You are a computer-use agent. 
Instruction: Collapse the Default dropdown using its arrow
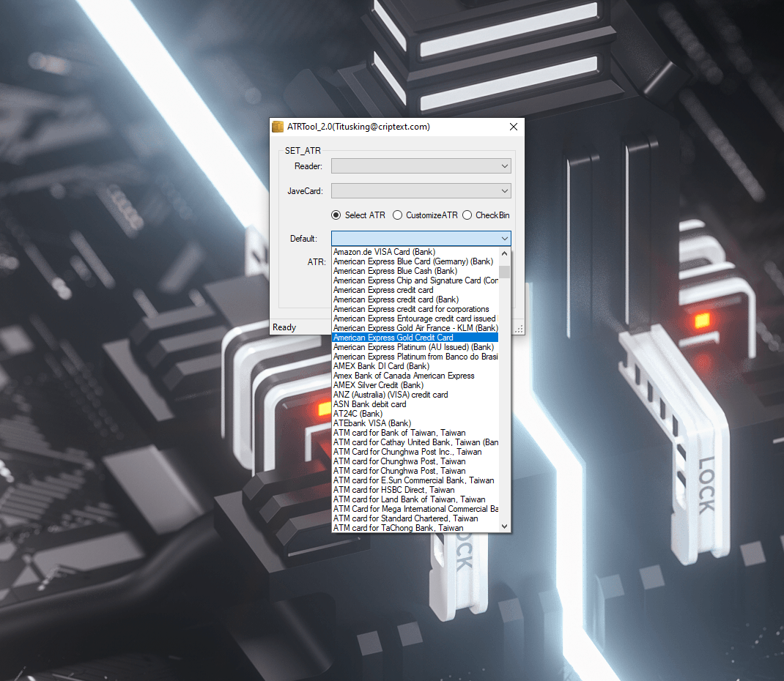(504, 238)
